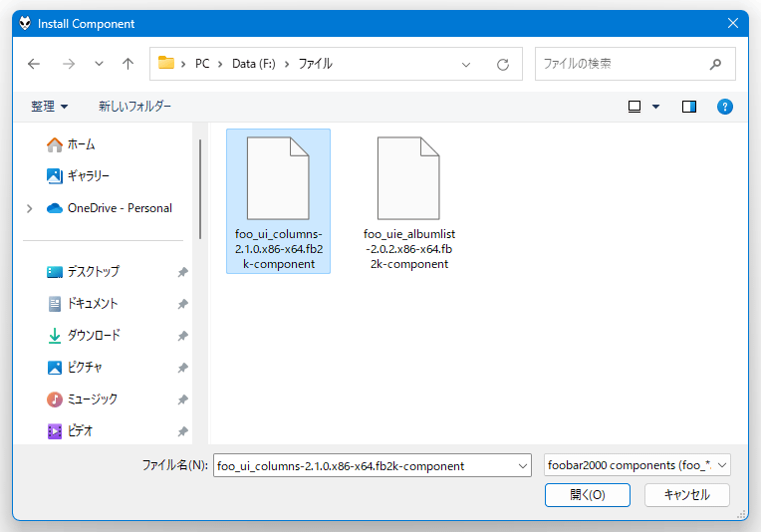Click the search magnifier icon
This screenshot has height=532, width=761.
tap(715, 64)
